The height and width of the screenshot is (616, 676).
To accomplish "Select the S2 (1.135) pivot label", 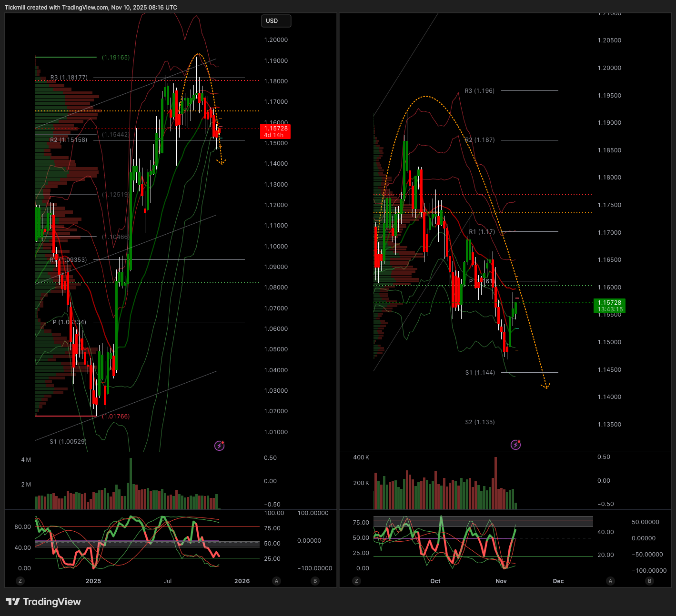I will coord(480,422).
